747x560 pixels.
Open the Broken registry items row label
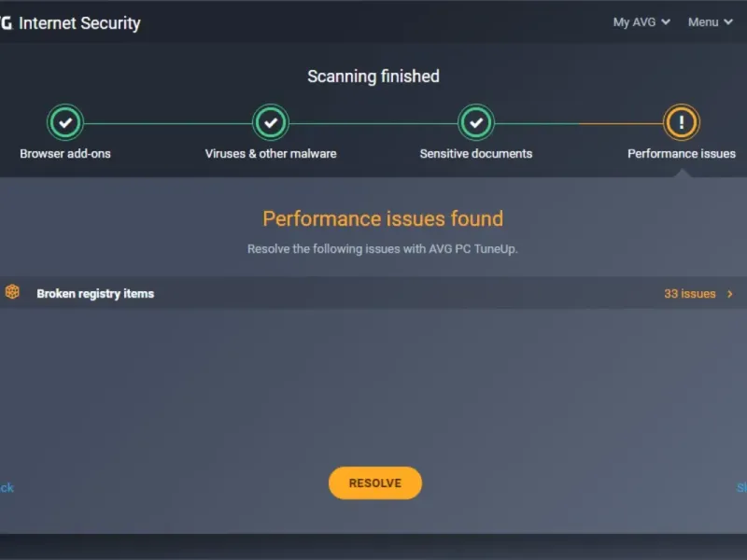95,293
